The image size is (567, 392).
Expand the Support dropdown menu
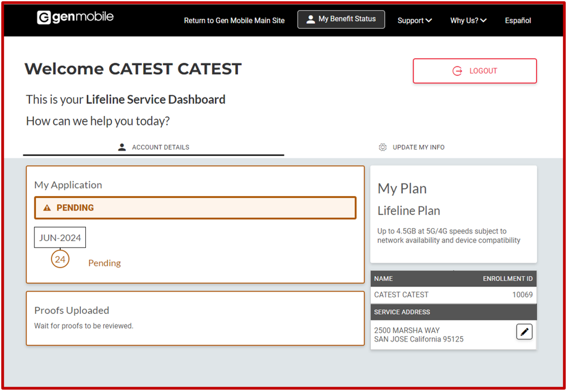[415, 20]
